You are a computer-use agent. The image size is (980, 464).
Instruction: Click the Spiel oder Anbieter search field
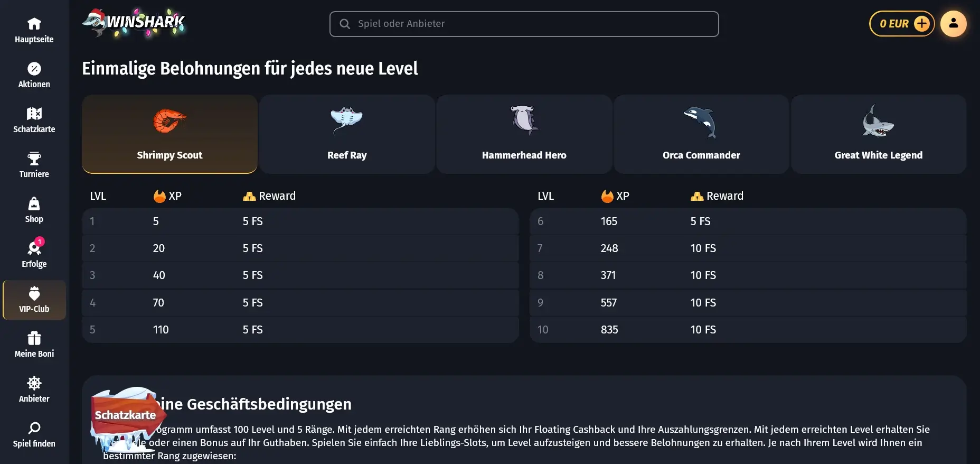[x=524, y=24]
